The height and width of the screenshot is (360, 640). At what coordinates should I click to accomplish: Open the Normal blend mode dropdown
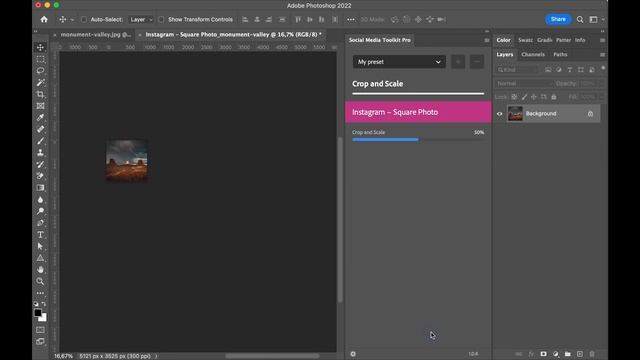pyautogui.click(x=524, y=83)
